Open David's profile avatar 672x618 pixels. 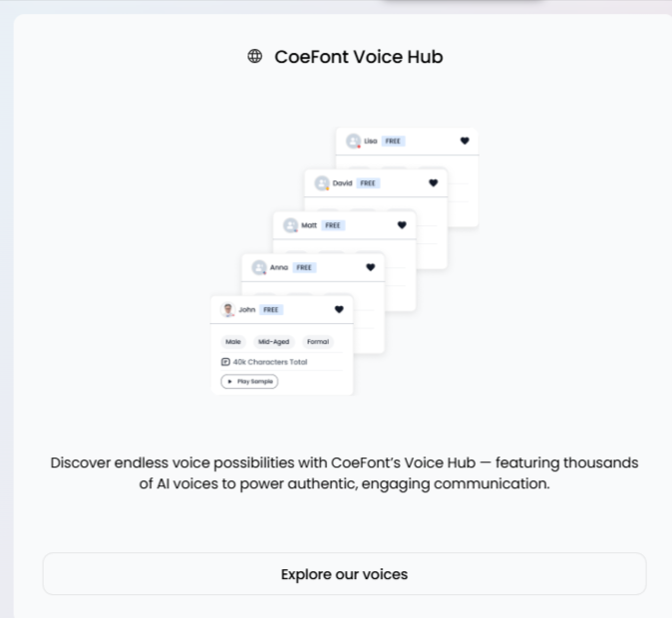click(322, 183)
